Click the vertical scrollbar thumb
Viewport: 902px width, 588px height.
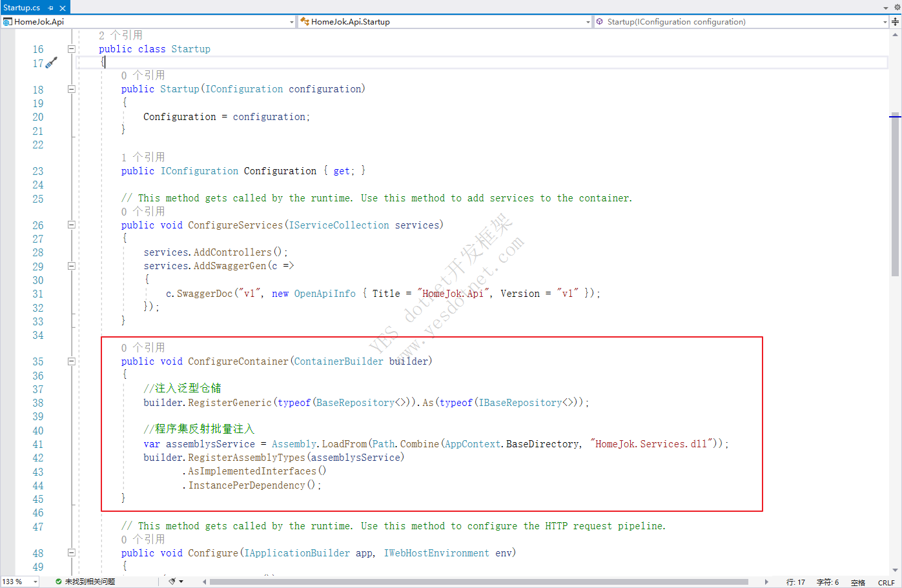click(895, 194)
